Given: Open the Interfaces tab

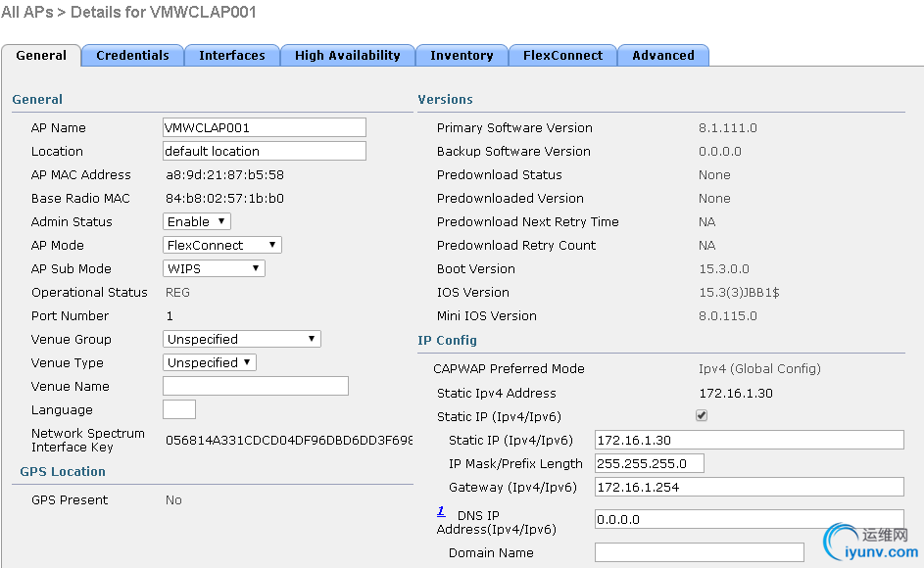Looking at the screenshot, I should pos(232,56).
